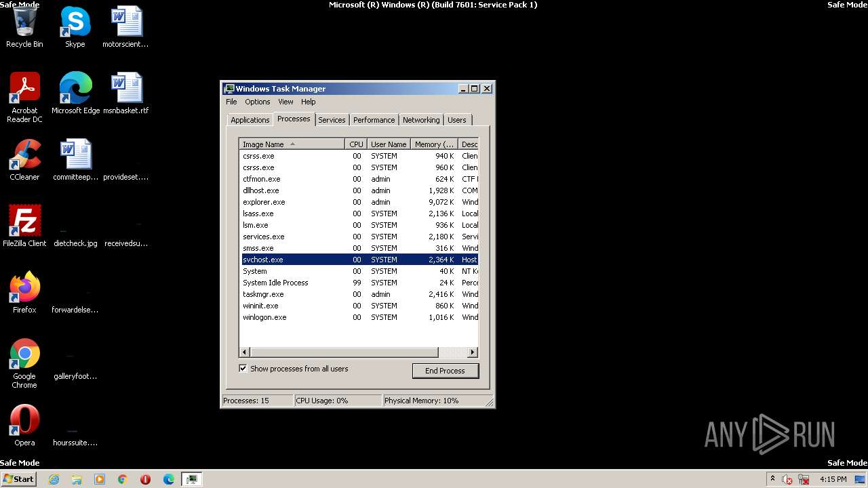Open Google Chrome desktop shortcut

[x=24, y=363]
